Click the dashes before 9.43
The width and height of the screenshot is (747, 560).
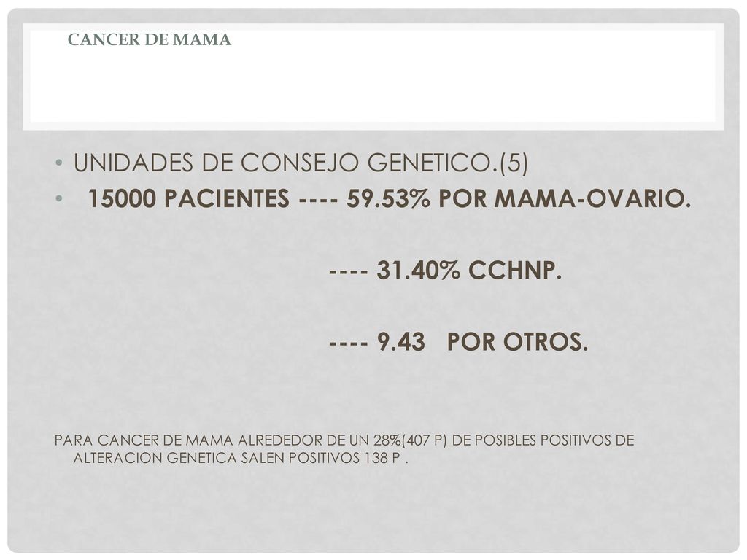coord(348,343)
